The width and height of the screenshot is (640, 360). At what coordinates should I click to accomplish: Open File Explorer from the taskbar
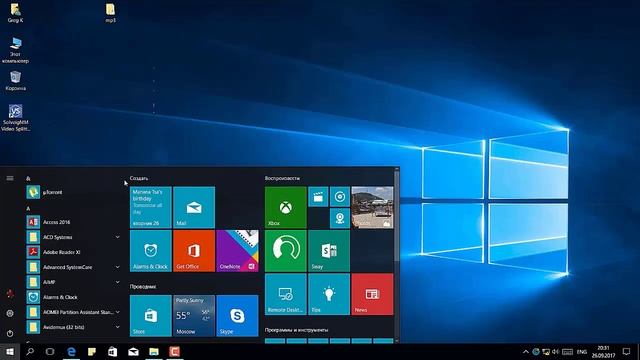pyautogui.click(x=154, y=351)
